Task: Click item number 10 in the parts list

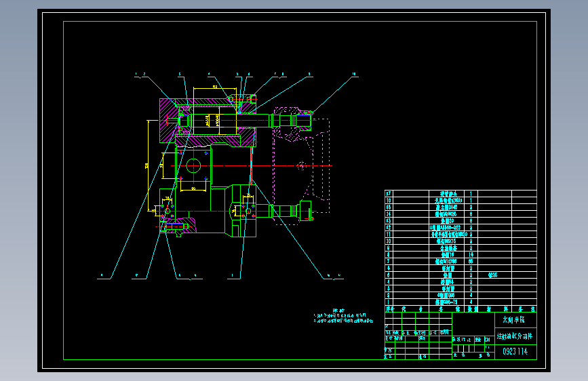Action: tap(389, 241)
